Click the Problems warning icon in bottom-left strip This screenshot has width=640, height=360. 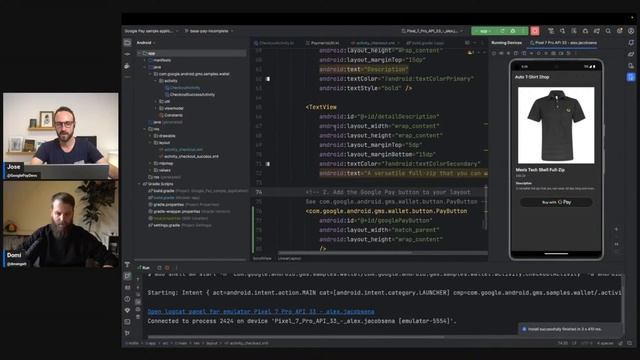tap(127, 299)
